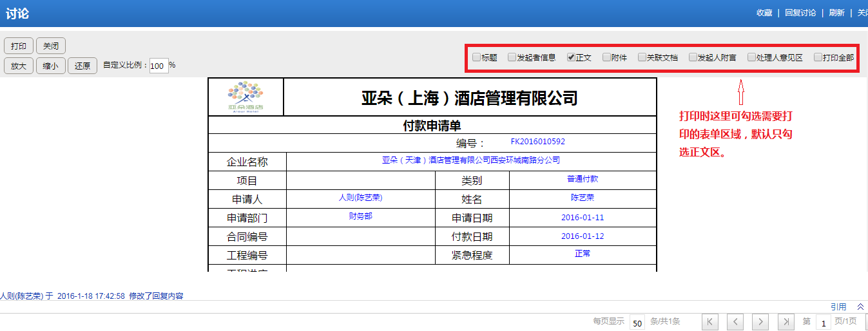
Task: Go to next page icon
Action: 761,321
